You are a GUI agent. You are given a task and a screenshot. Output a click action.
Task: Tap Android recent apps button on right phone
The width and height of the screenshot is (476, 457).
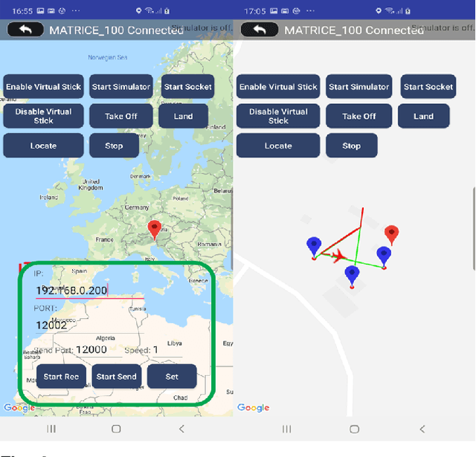tap(286, 429)
